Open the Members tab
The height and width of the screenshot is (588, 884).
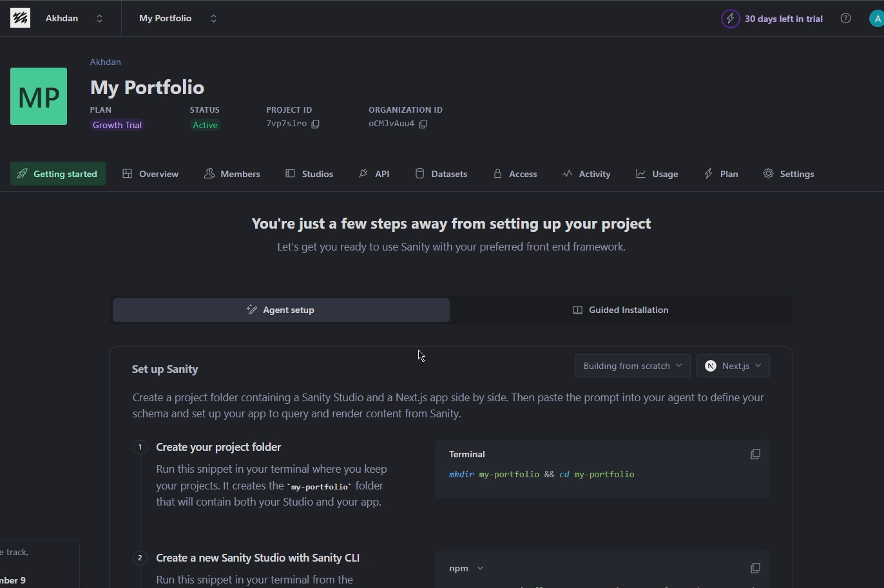tap(232, 174)
